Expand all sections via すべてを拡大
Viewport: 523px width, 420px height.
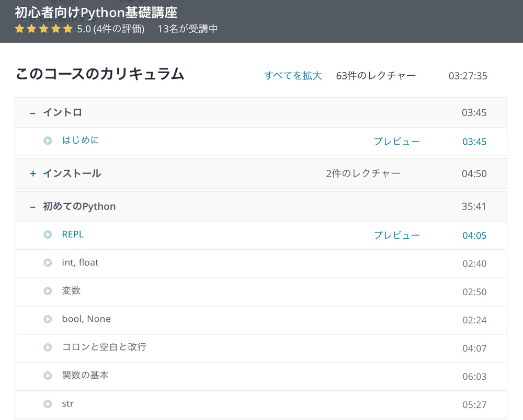click(x=293, y=76)
